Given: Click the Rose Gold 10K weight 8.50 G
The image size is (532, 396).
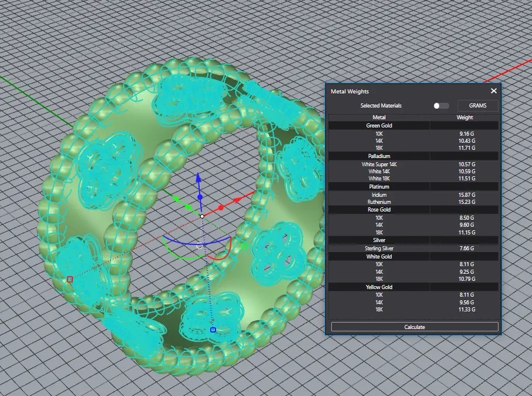Looking at the screenshot, I should (x=467, y=218).
